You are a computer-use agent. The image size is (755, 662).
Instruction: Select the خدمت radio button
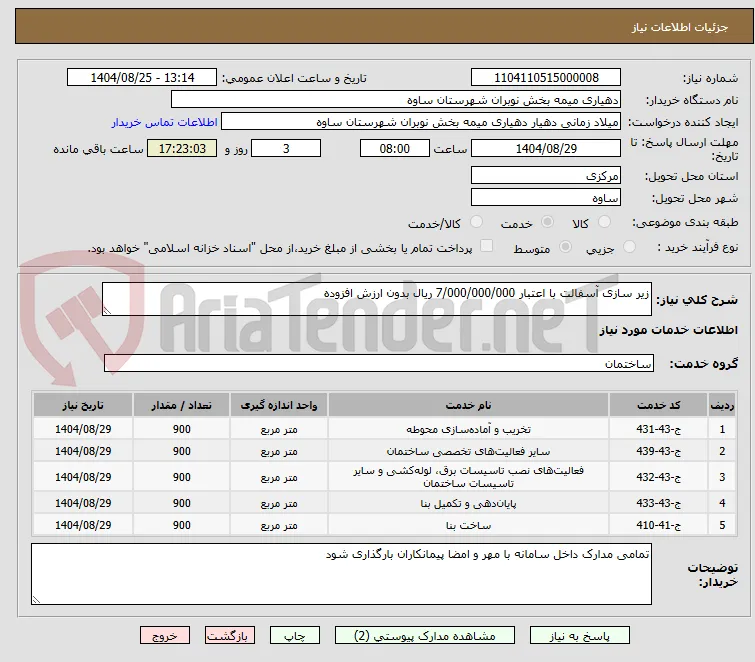click(547, 222)
